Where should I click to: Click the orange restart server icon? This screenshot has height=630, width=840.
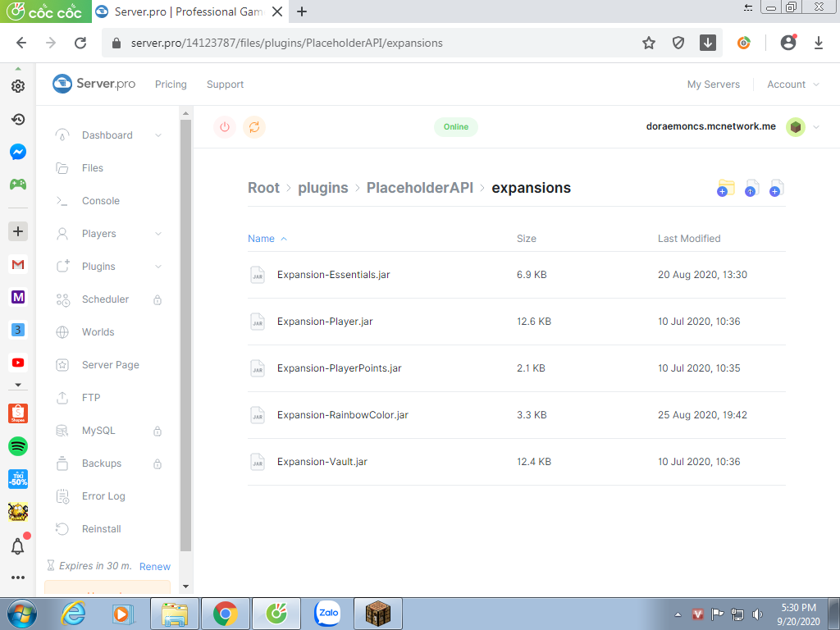click(x=254, y=127)
